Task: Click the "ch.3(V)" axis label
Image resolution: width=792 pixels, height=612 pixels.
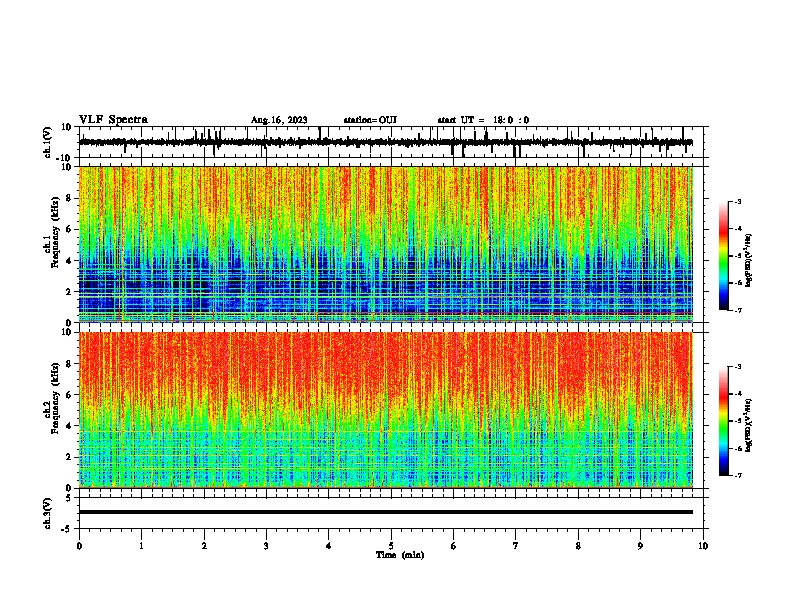Action: pos(48,513)
